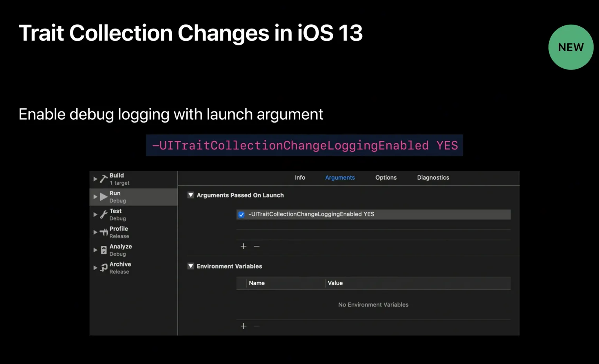The image size is (599, 364).
Task: Click the Enable debug logging subtitle
Action: click(x=171, y=114)
